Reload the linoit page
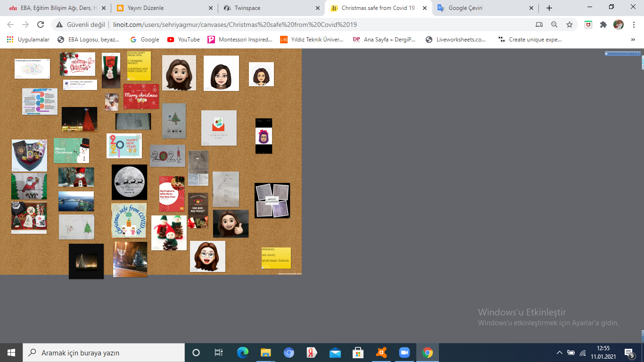This screenshot has height=362, width=644. tap(41, 25)
